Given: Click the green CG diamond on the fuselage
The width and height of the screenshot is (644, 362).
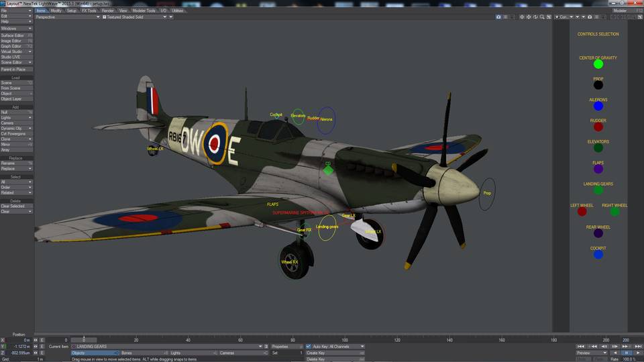Looking at the screenshot, I should pos(328,170).
